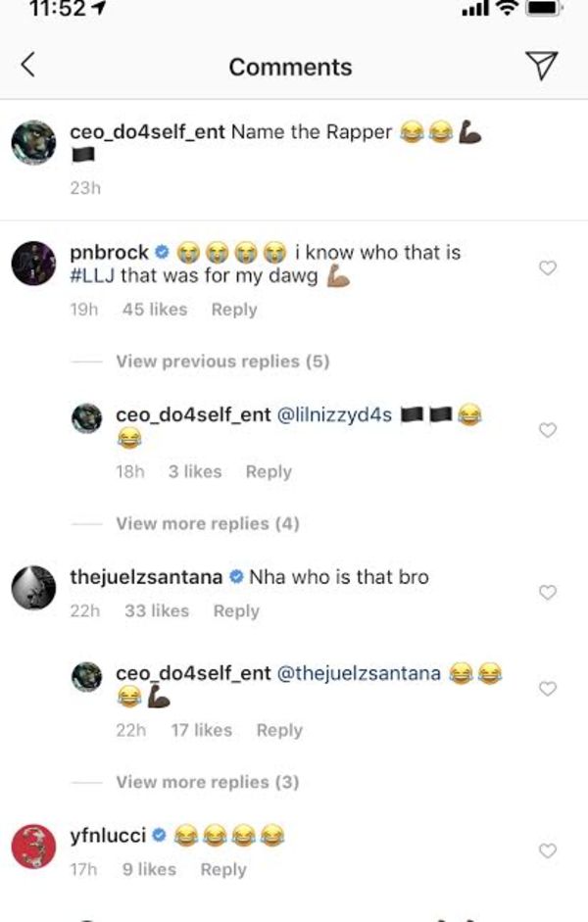Heart the reply mentioning @thejuelzsantana
The width and height of the screenshot is (588, 922).
pyautogui.click(x=548, y=689)
